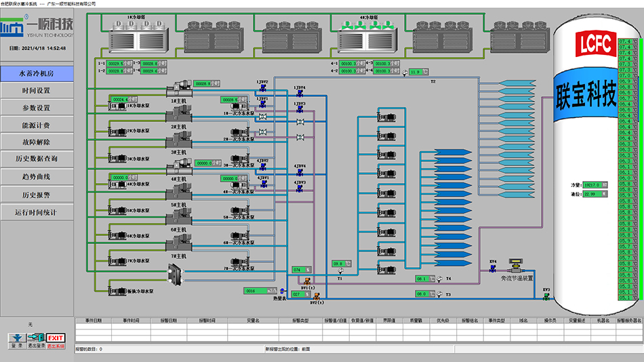Click the 冷量 value field
Viewport: 644px width, 362px height.
click(x=595, y=185)
